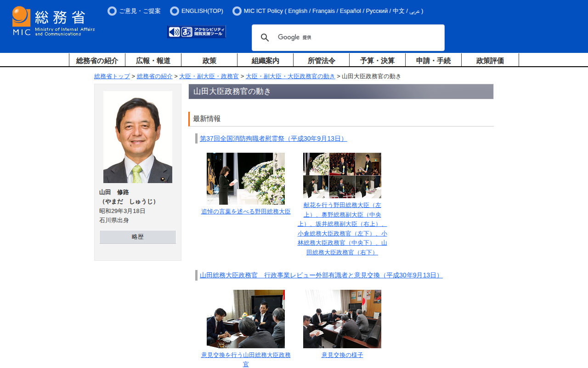Open the 行政事業レビュー外部有識者と意見交換 article link
Viewport: 588px width, 368px height.
point(321,275)
